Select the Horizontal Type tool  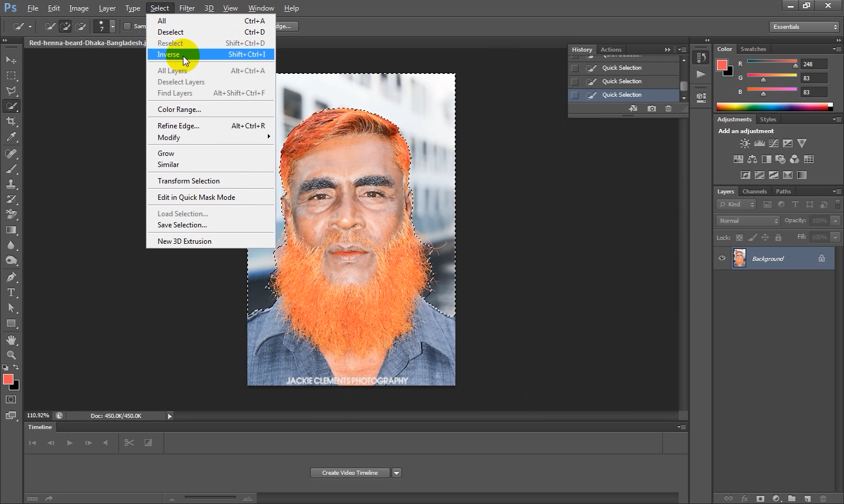click(x=11, y=292)
